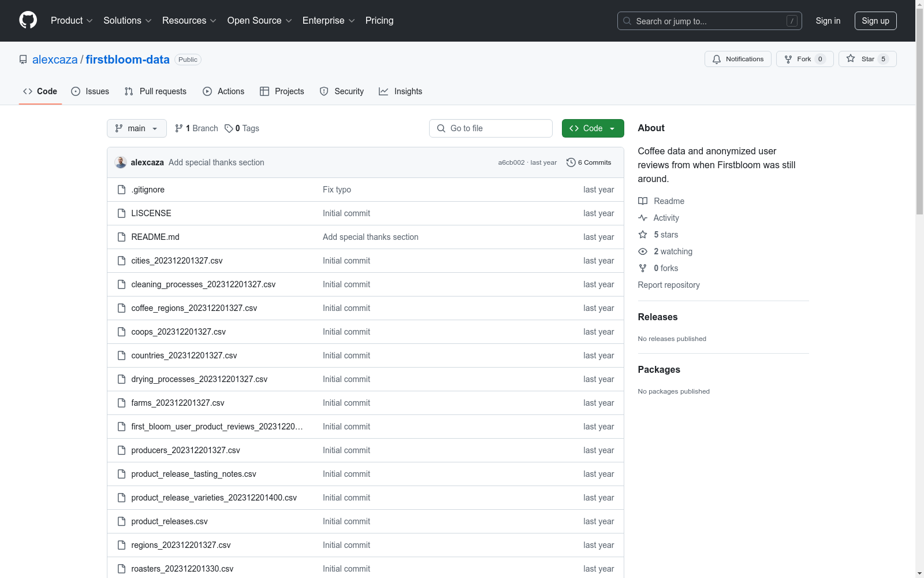Open product_release_tasting_notes.csv file

(193, 474)
